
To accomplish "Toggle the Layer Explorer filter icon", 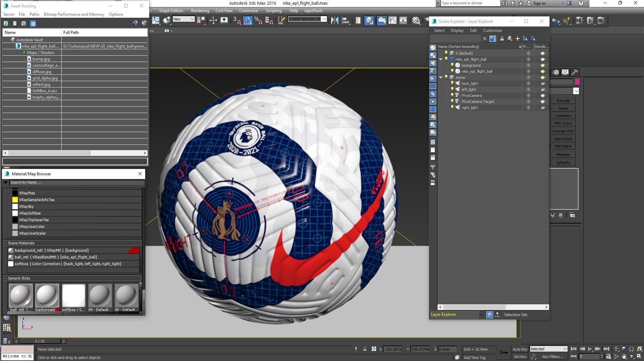I will [492, 39].
